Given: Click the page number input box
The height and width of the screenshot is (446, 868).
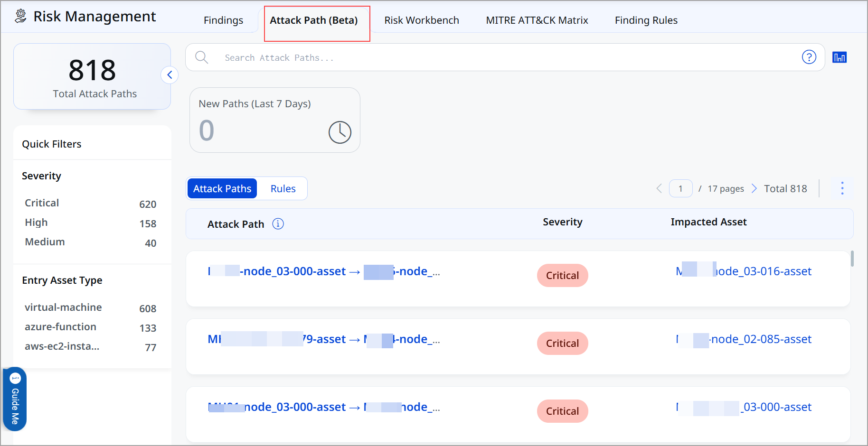Looking at the screenshot, I should click(680, 188).
